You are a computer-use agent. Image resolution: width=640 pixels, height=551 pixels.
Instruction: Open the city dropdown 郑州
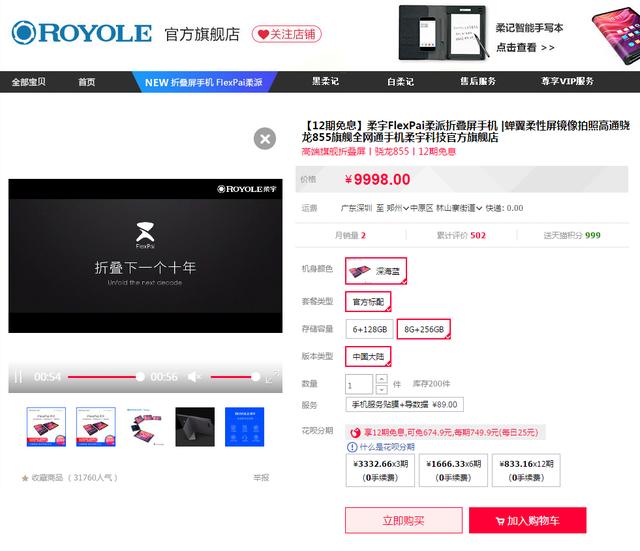click(398, 208)
